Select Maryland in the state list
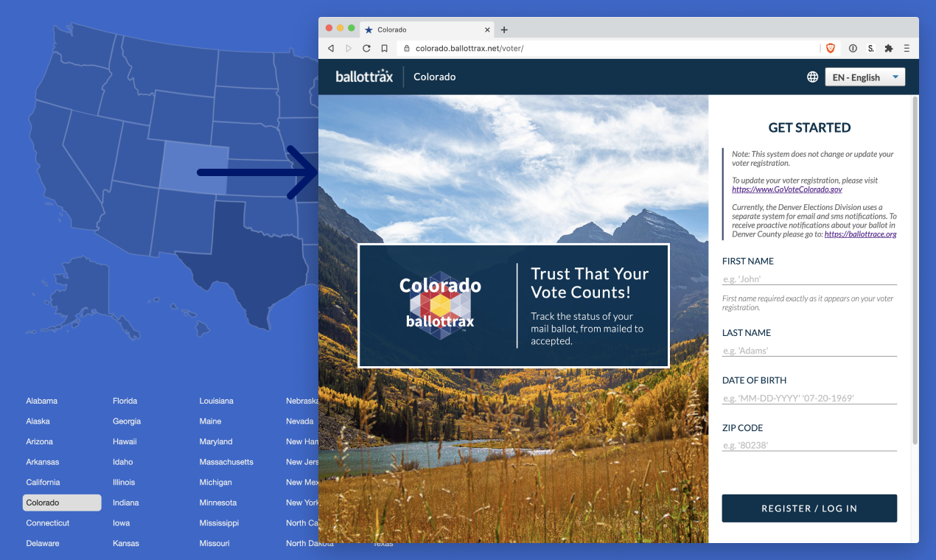The height and width of the screenshot is (560, 936). pyautogui.click(x=216, y=441)
